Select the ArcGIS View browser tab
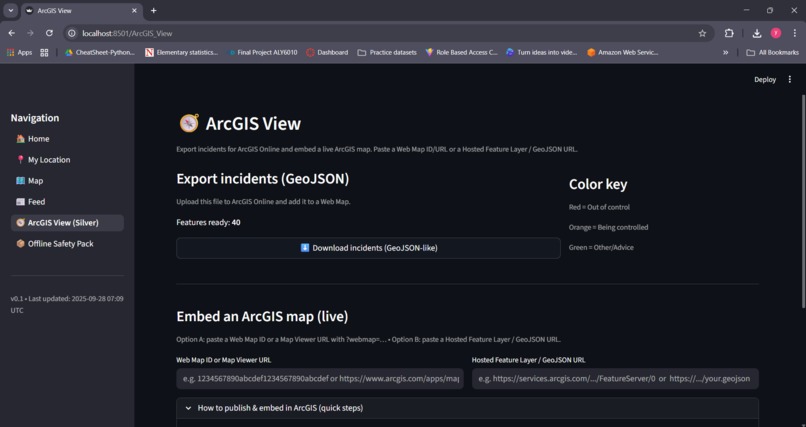This screenshot has width=806, height=427. [82, 11]
